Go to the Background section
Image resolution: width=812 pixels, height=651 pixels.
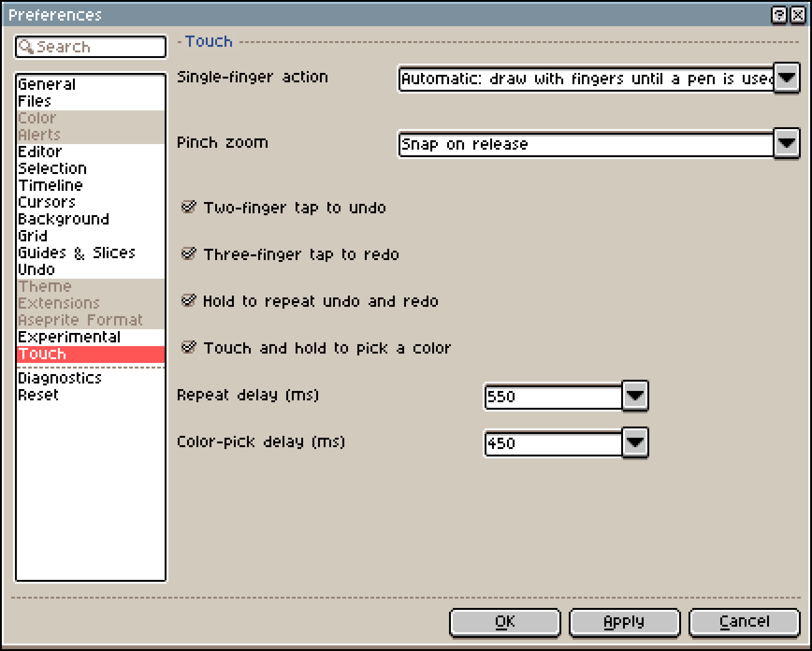[x=91, y=219]
